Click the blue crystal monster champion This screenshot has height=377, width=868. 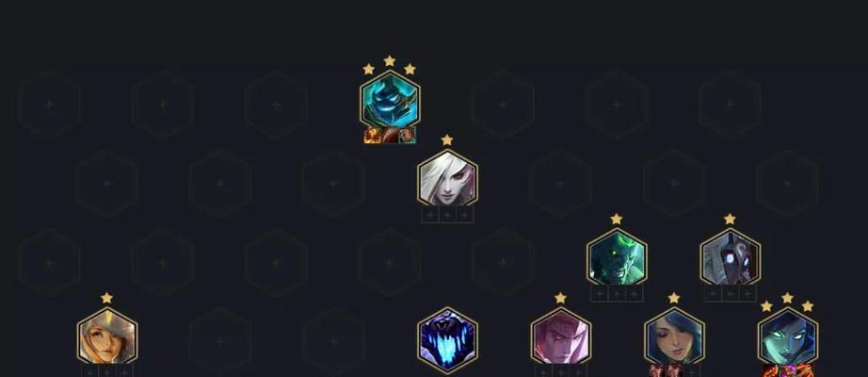coord(447,338)
